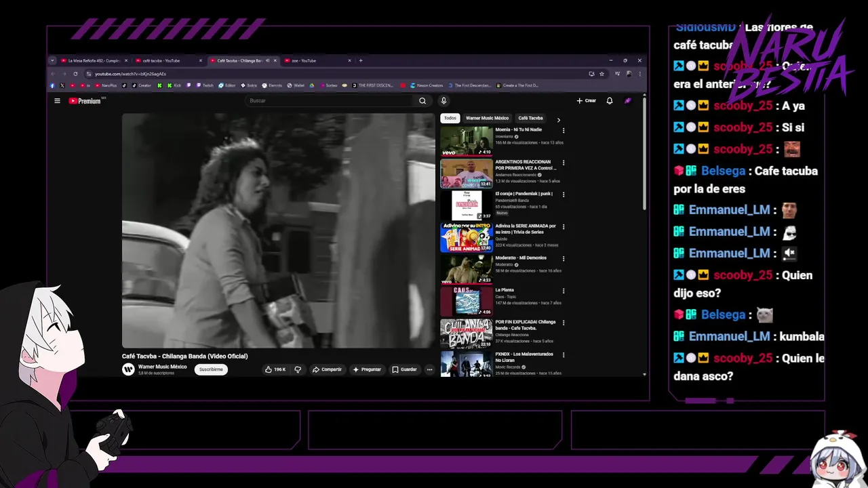
Task: Open Adivina la SERIE ANIMADA video title
Action: click(526, 229)
